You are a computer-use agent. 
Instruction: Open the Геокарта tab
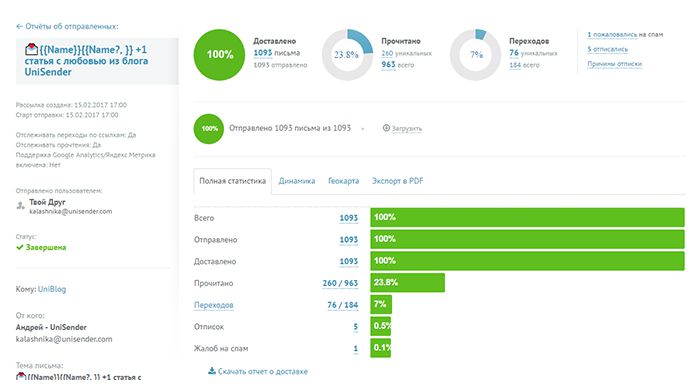tap(344, 181)
